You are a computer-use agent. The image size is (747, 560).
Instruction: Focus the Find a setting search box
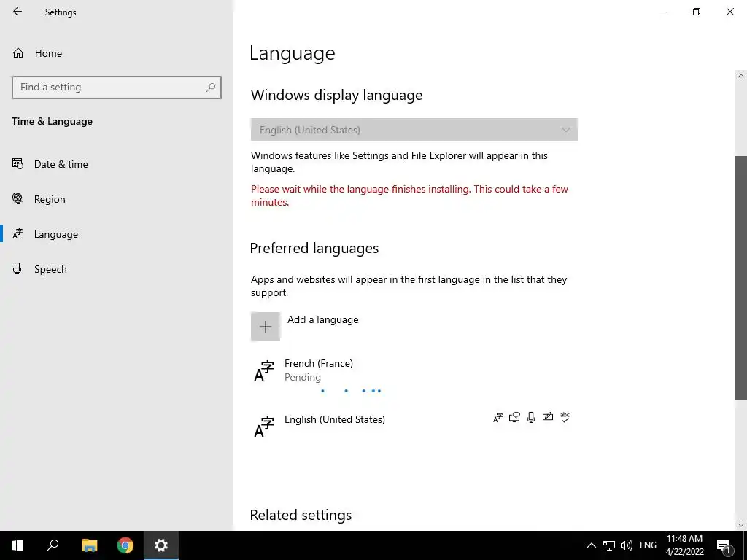[x=116, y=87]
